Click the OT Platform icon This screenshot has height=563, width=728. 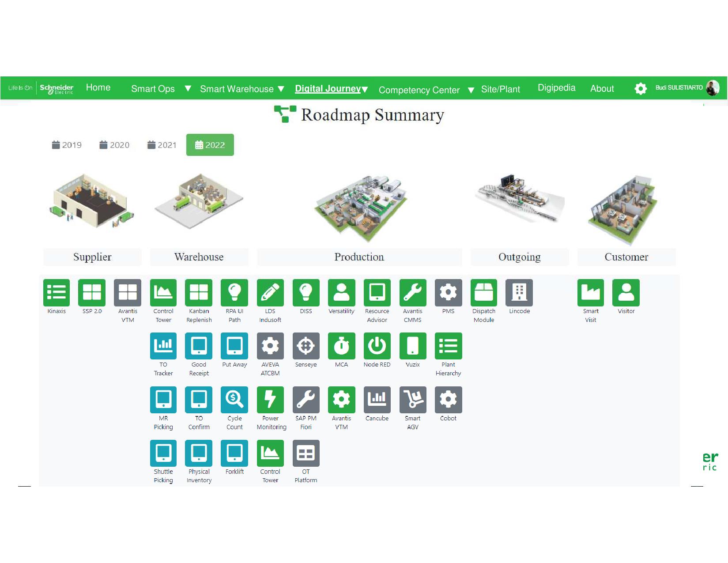pyautogui.click(x=306, y=453)
